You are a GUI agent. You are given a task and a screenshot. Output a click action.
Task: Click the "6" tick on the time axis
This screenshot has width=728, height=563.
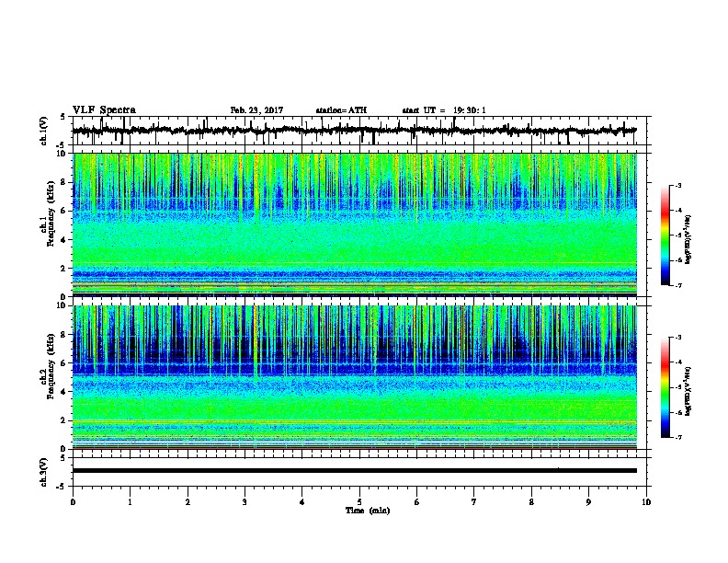click(x=417, y=502)
